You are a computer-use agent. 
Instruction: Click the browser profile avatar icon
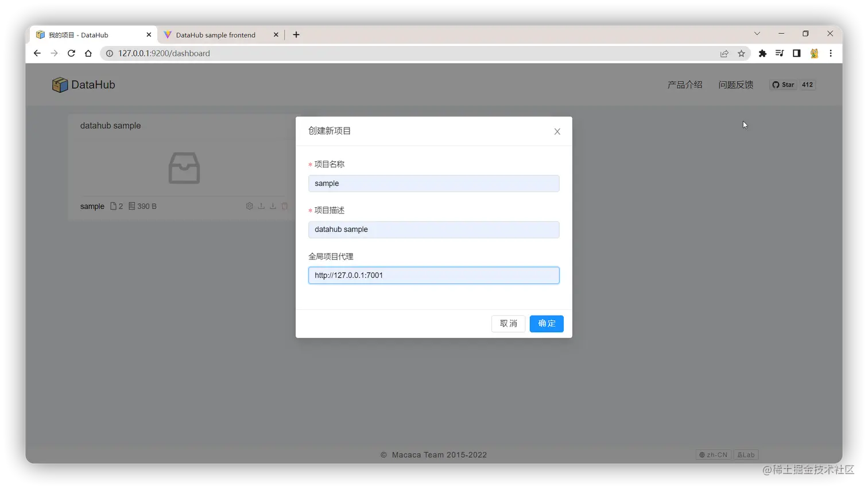click(x=814, y=53)
